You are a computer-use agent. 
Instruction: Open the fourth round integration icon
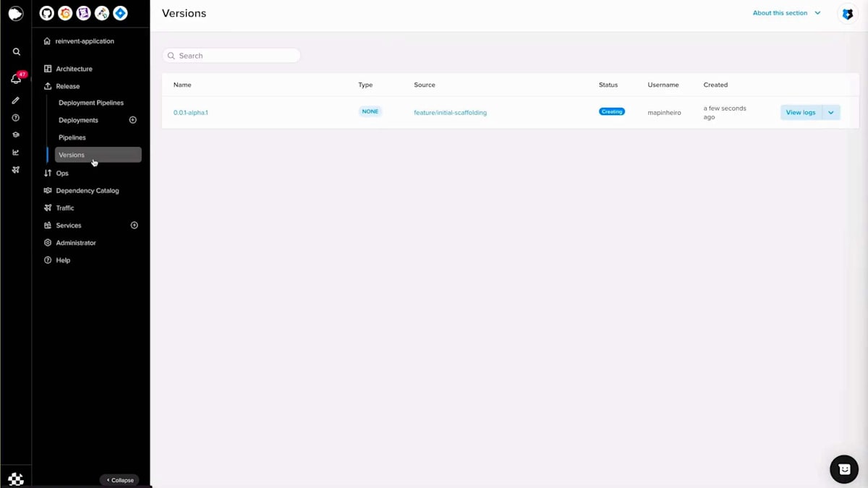[102, 13]
